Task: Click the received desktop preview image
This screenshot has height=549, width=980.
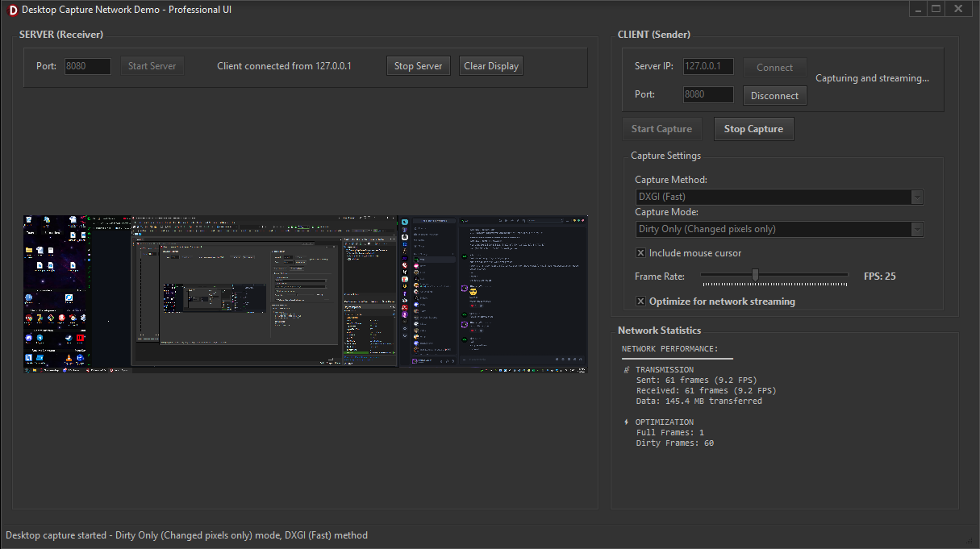Action: 306,293
